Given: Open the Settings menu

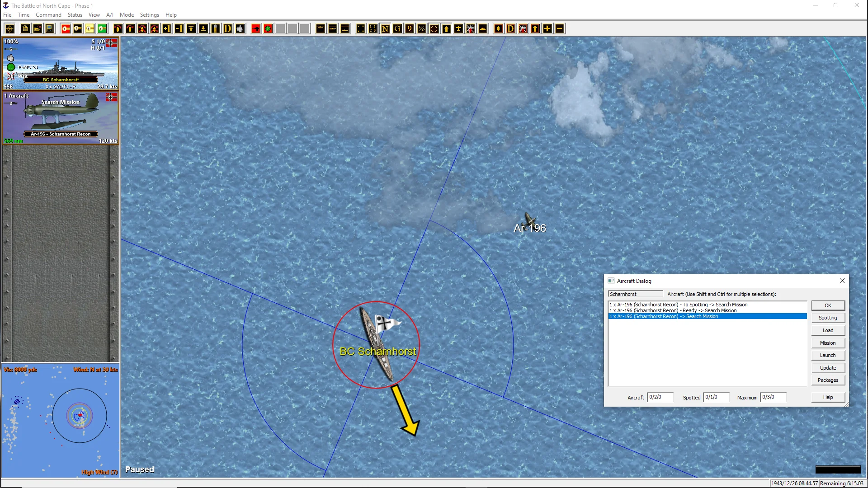Looking at the screenshot, I should click(x=149, y=15).
